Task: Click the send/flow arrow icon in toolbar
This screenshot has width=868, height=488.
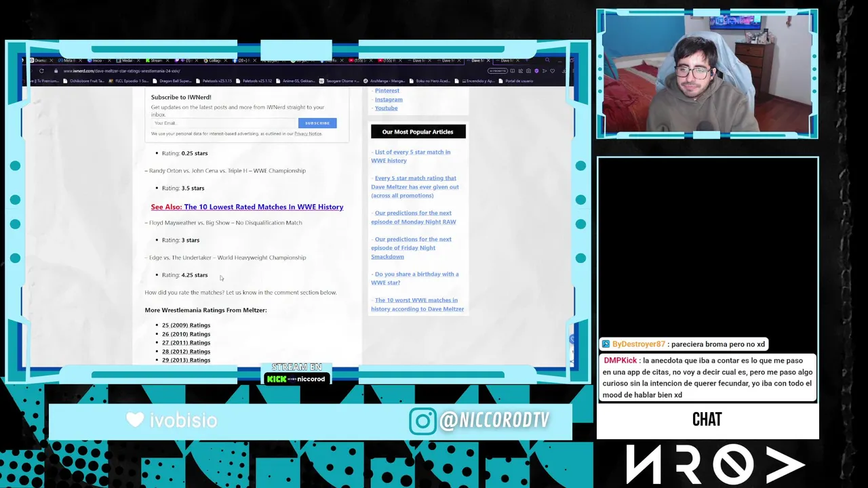Action: pyautogui.click(x=545, y=71)
